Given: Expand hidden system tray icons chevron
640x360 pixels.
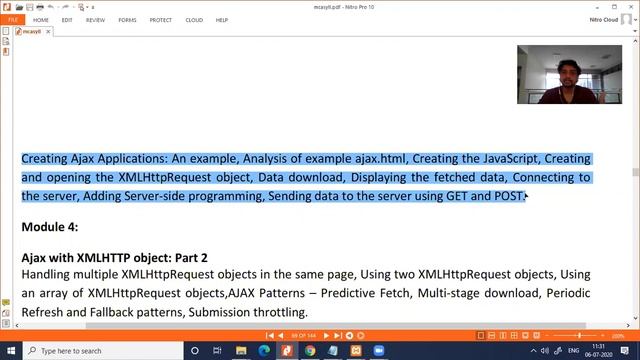Looking at the screenshot, I should (533, 351).
